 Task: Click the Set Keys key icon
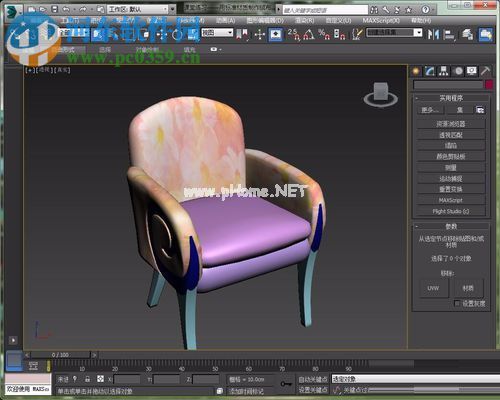(x=286, y=384)
